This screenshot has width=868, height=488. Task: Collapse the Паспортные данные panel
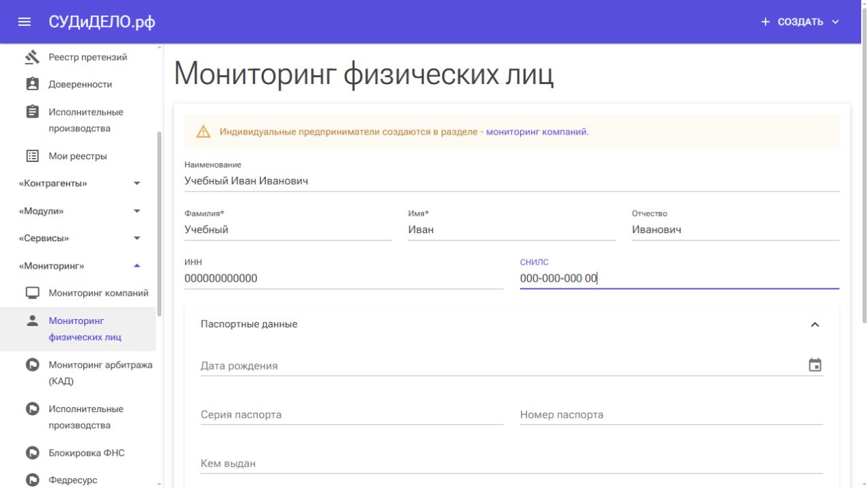[x=815, y=325]
